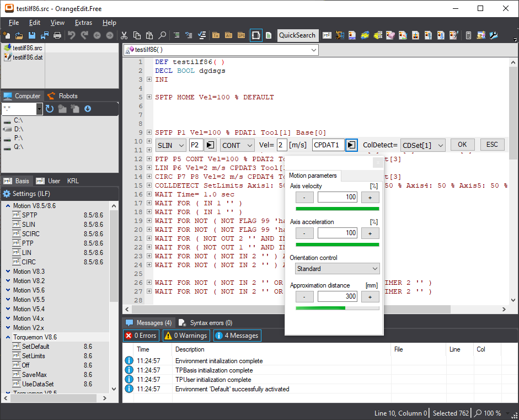Click the Approximation distance green slider bar
Viewport: 519px width, 420px height.
(x=337, y=308)
